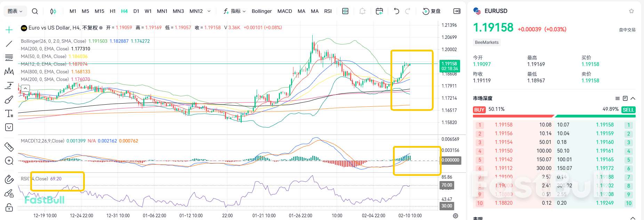Pick the brush drawing tool
This screenshot has width=644, height=220.
9,100
